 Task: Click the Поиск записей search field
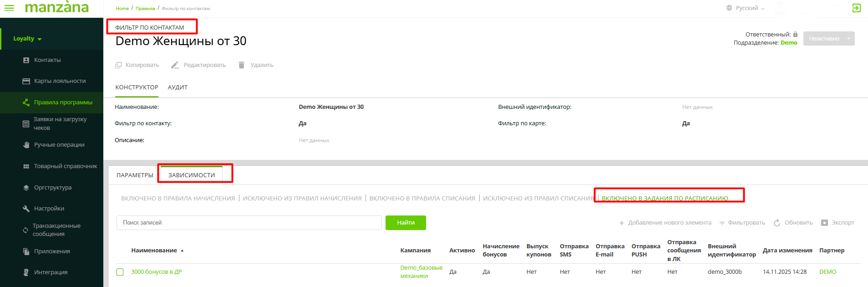point(249,223)
